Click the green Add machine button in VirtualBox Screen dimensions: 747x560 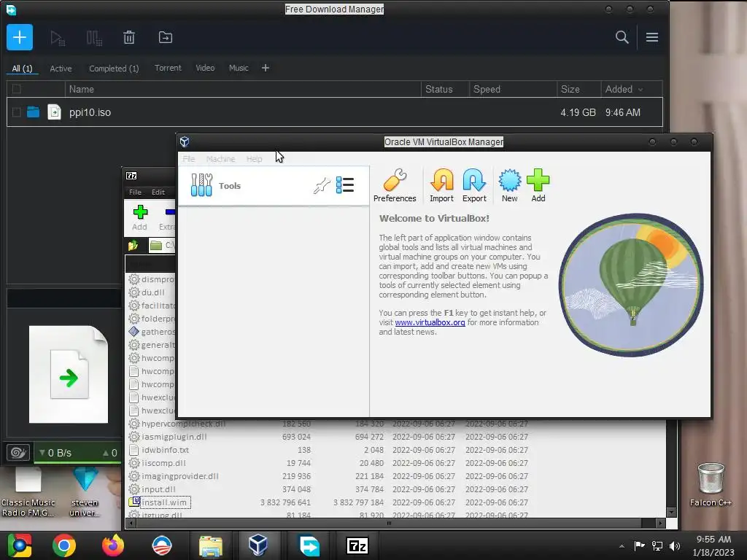click(x=538, y=186)
